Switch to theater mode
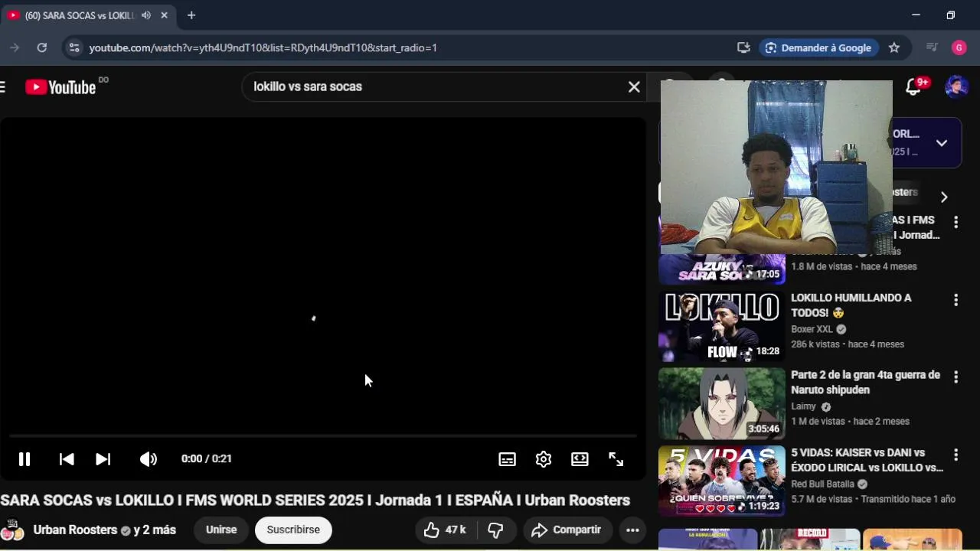The width and height of the screenshot is (980, 551). pos(580,459)
